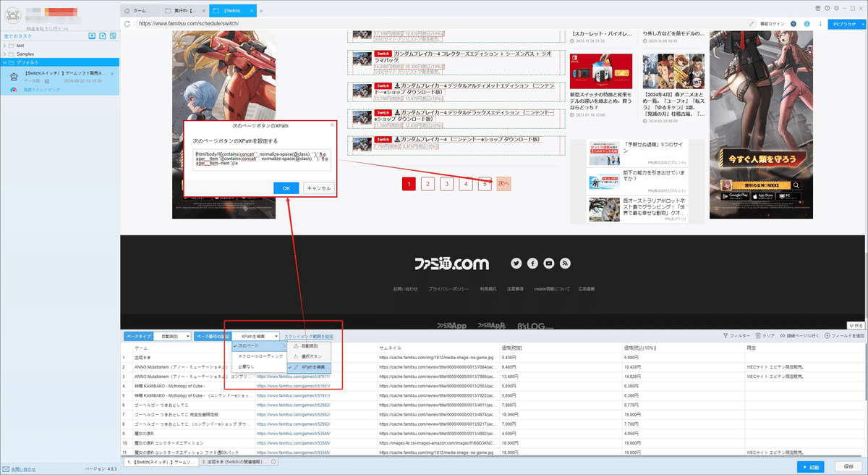Select 次のページ menu option

pyautogui.click(x=259, y=346)
